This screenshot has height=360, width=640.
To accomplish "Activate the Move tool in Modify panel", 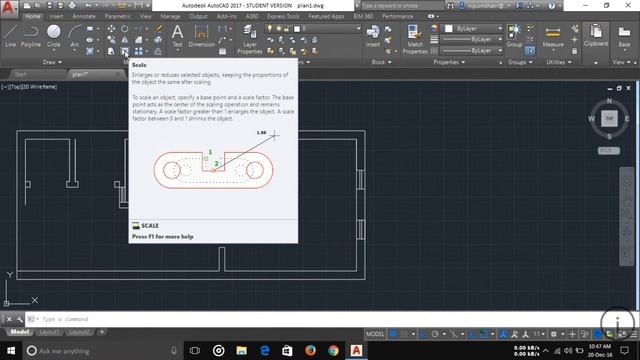I will click(x=111, y=29).
